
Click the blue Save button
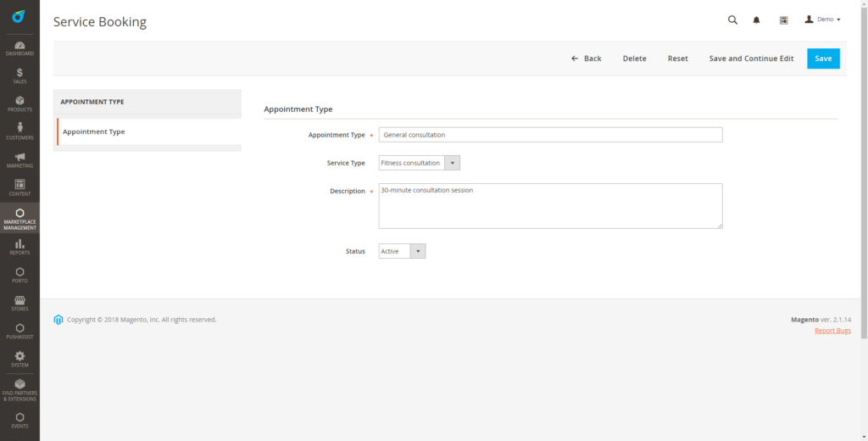(823, 59)
